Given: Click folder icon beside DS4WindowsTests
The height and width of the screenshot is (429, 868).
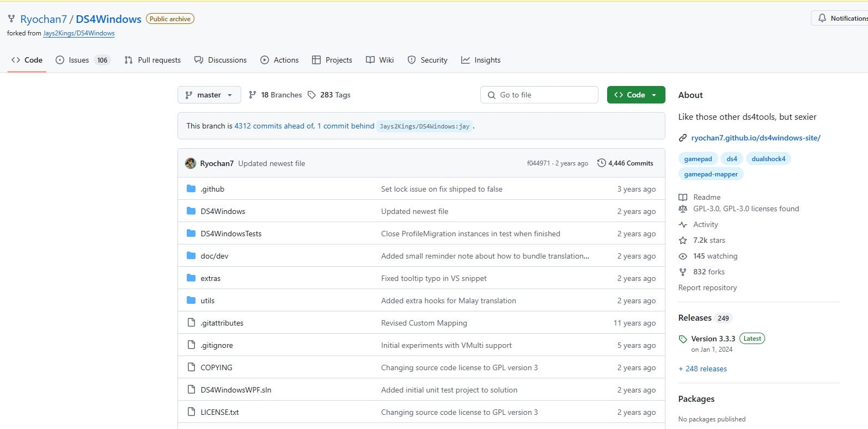Looking at the screenshot, I should pyautogui.click(x=191, y=234).
